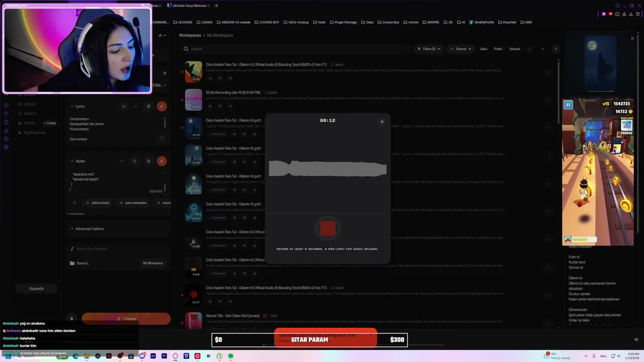Close the recording dialog with X

coord(382,122)
